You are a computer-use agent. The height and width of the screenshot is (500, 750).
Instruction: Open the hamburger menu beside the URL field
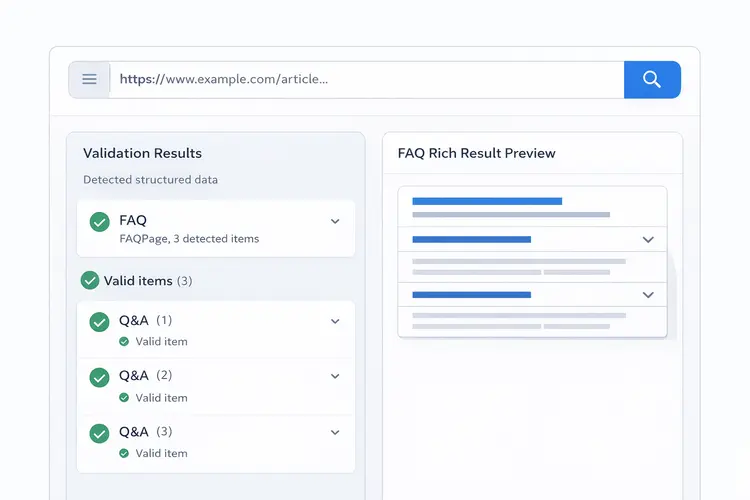[89, 79]
